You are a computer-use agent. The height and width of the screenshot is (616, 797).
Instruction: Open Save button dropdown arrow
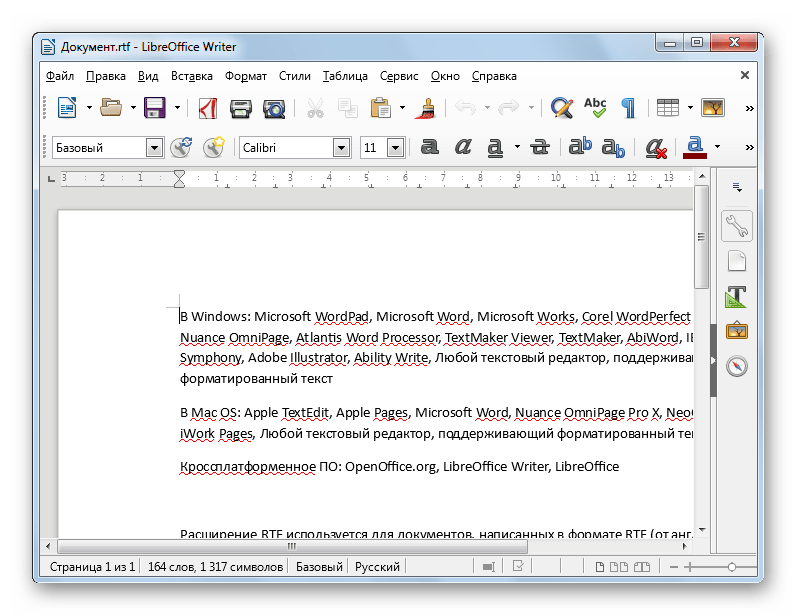tap(177, 108)
